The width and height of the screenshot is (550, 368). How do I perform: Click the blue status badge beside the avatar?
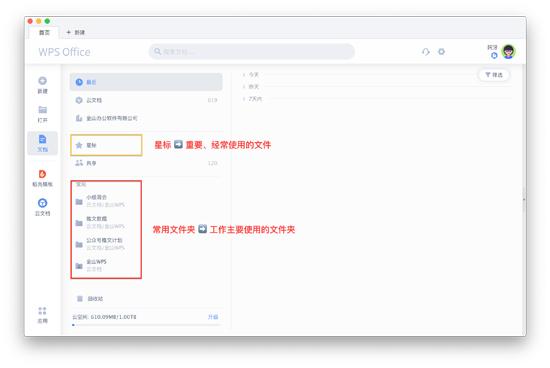tap(494, 55)
